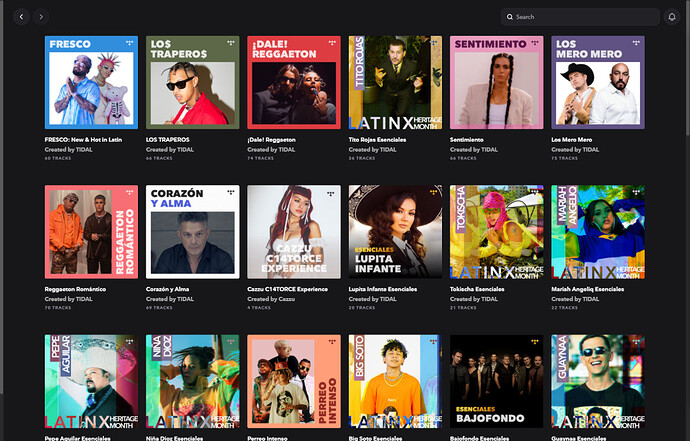The width and height of the screenshot is (690, 441).
Task: Click the magnifying glass search icon
Action: click(510, 17)
